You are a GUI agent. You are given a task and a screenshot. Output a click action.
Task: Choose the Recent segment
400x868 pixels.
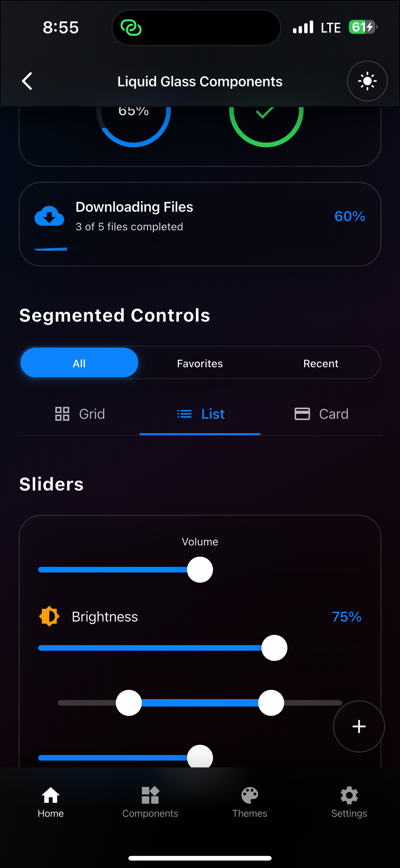pos(321,363)
